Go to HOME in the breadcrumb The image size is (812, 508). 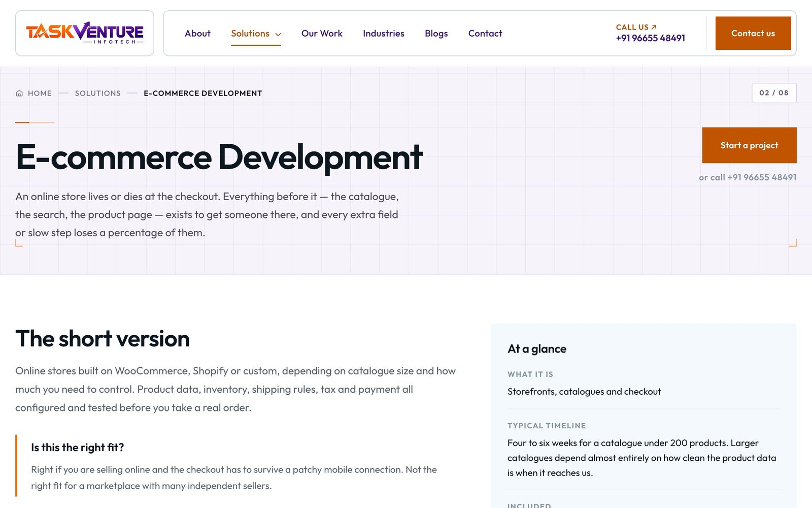tap(40, 93)
